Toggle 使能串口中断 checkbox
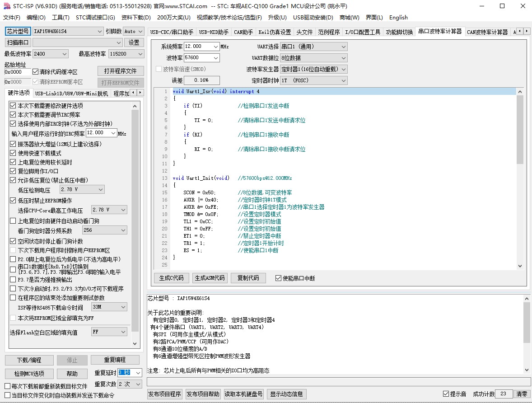Screen dimensions: 532x403 pos(279,278)
